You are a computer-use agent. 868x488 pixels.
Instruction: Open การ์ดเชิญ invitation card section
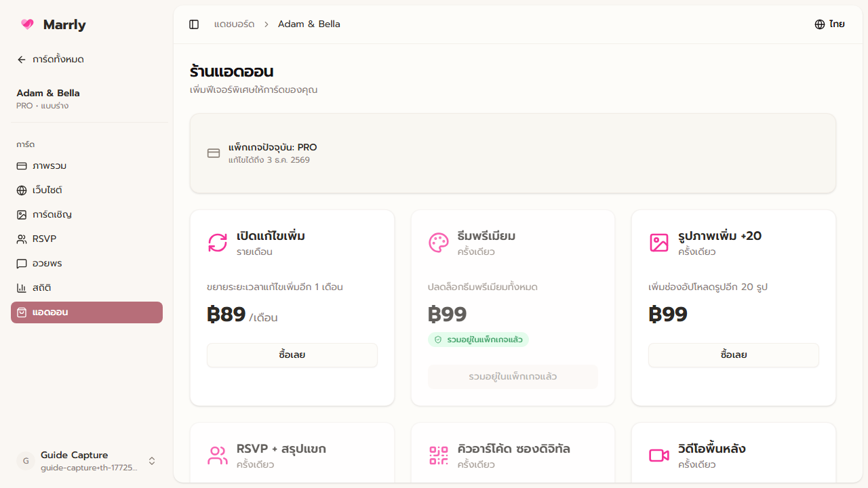21,214
